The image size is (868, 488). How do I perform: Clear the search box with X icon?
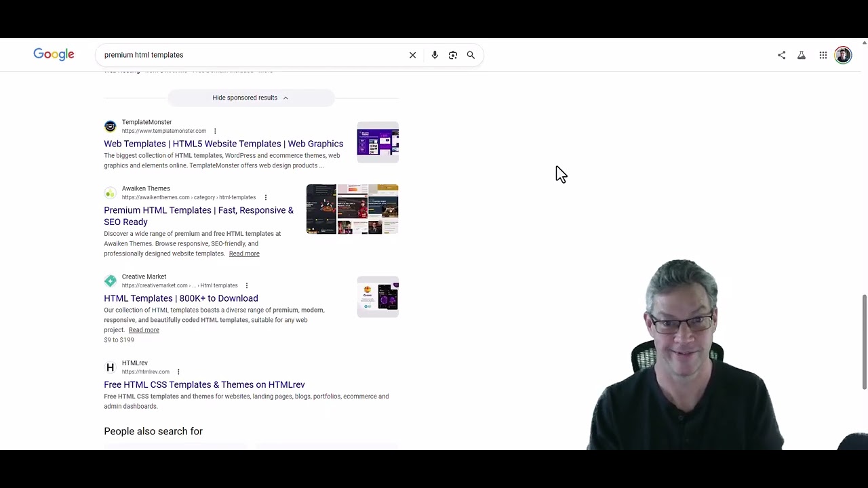coord(412,55)
